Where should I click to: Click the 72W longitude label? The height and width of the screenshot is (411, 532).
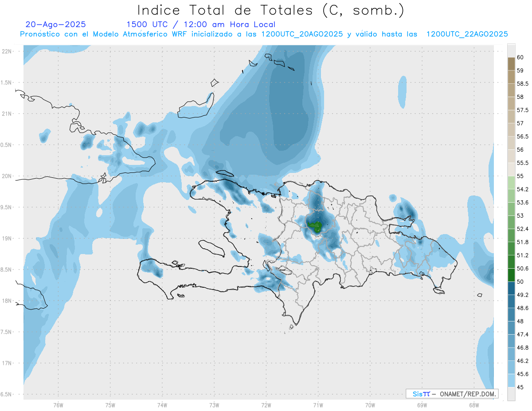point(266,405)
